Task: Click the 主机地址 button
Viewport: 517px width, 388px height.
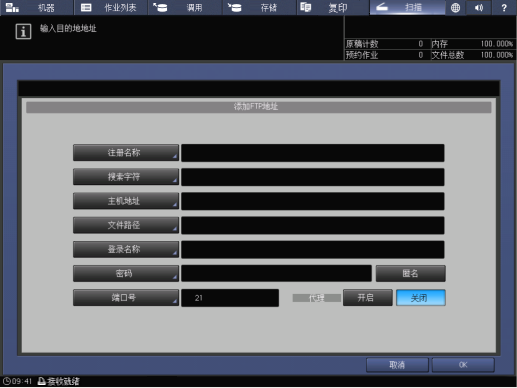Action: click(126, 201)
